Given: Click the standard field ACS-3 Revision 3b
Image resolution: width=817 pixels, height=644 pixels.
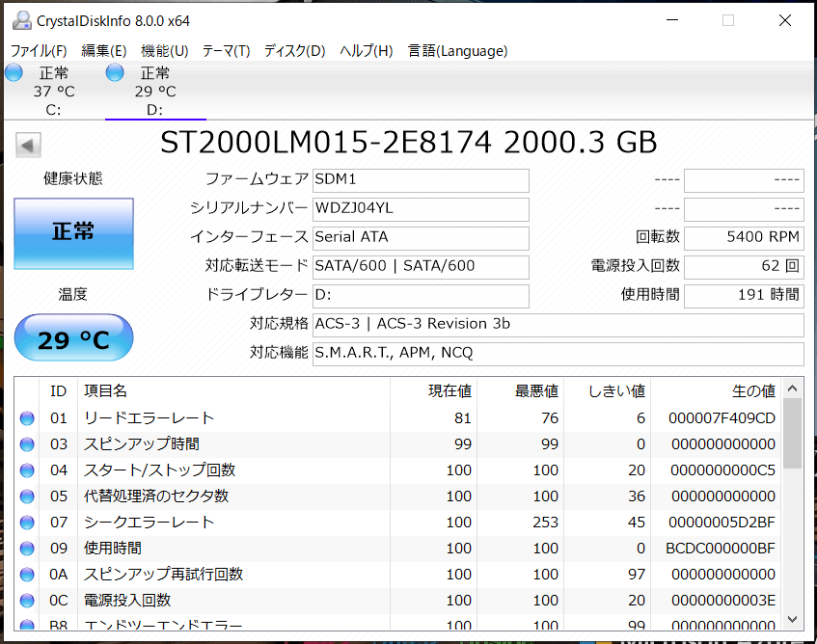Looking at the screenshot, I should pyautogui.click(x=558, y=325).
